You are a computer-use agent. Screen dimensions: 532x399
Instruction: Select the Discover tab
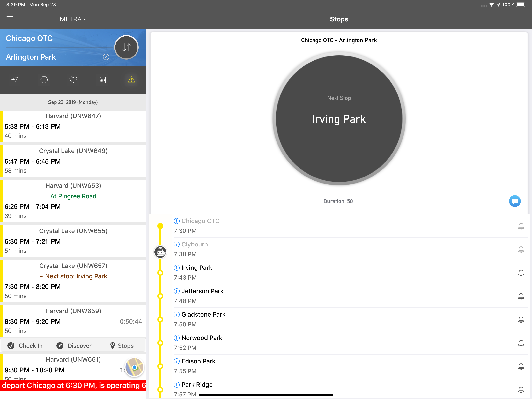tap(74, 346)
